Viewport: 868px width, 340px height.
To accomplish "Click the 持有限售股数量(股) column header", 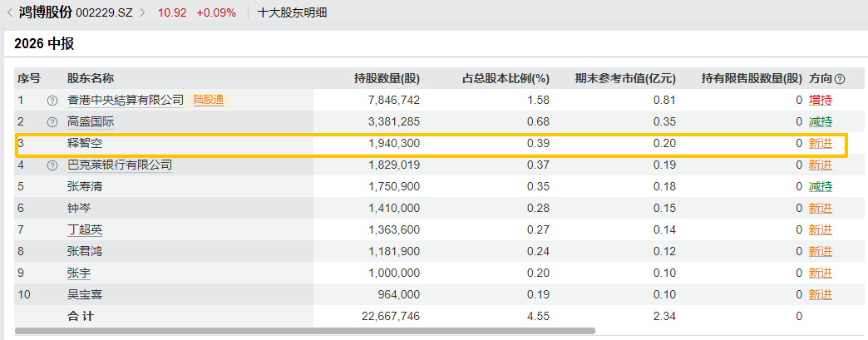I will [x=752, y=79].
